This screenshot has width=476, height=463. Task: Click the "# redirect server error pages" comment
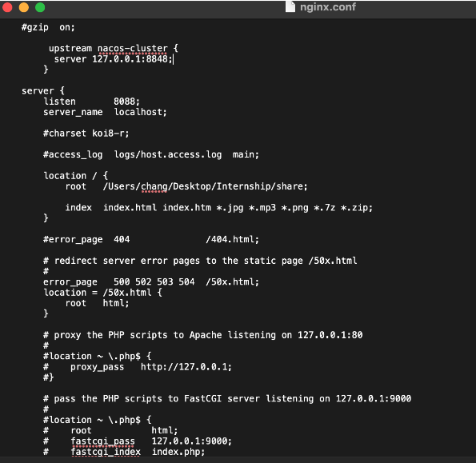click(200, 261)
